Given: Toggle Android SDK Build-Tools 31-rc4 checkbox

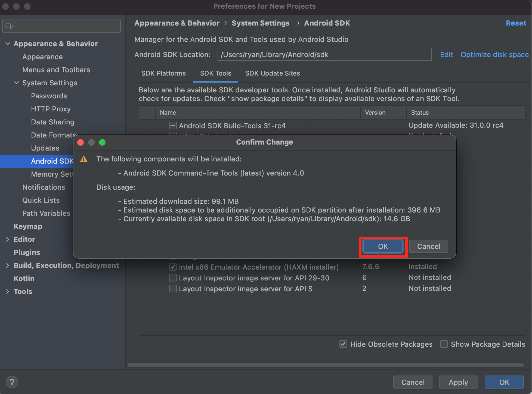Looking at the screenshot, I should tap(173, 126).
